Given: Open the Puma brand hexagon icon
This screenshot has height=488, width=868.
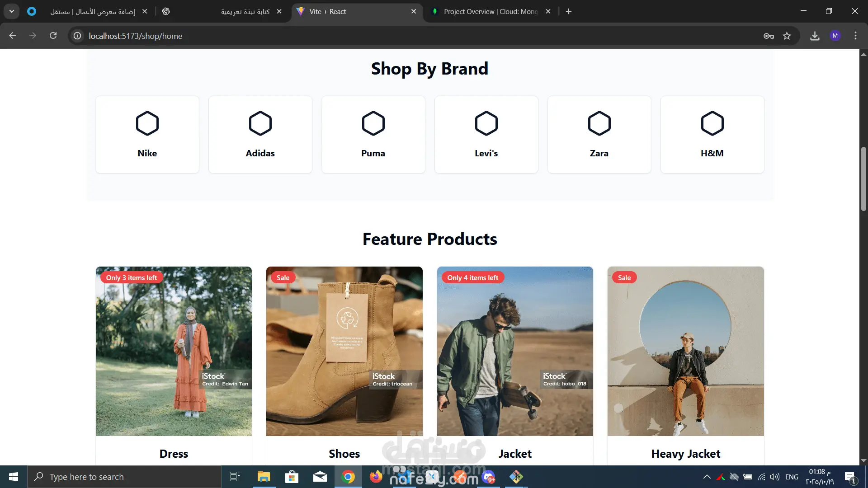Looking at the screenshot, I should tap(373, 123).
